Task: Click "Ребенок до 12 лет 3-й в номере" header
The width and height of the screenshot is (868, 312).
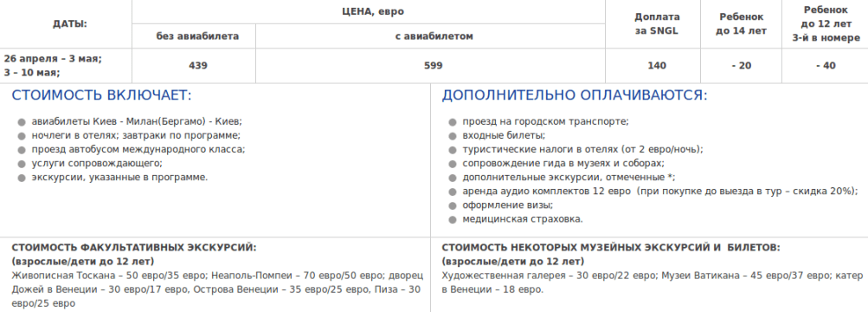Action: [x=826, y=23]
